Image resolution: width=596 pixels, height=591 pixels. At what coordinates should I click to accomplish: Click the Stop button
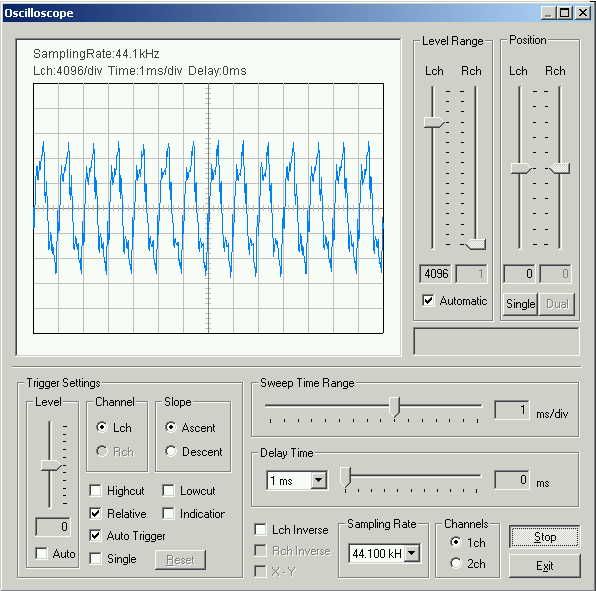tap(544, 537)
